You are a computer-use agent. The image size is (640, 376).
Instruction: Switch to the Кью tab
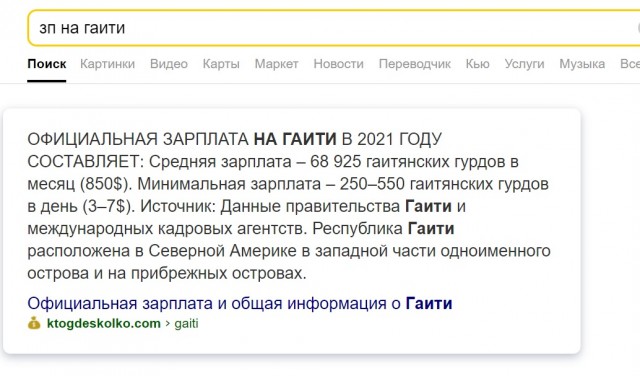coord(478,64)
